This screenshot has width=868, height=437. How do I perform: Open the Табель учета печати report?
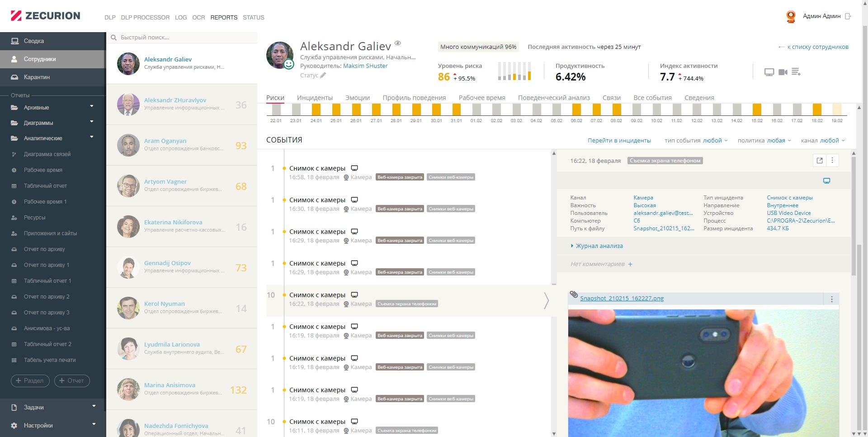50,360
